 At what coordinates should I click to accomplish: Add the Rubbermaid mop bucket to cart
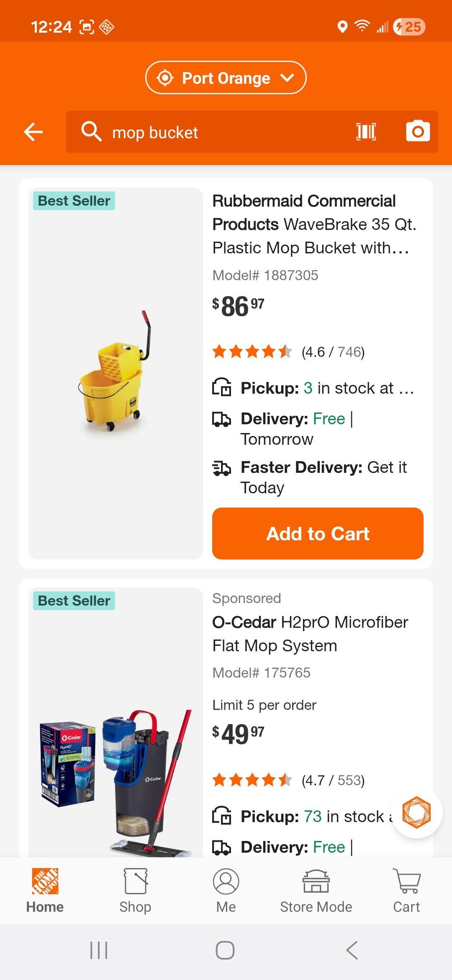coord(318,534)
